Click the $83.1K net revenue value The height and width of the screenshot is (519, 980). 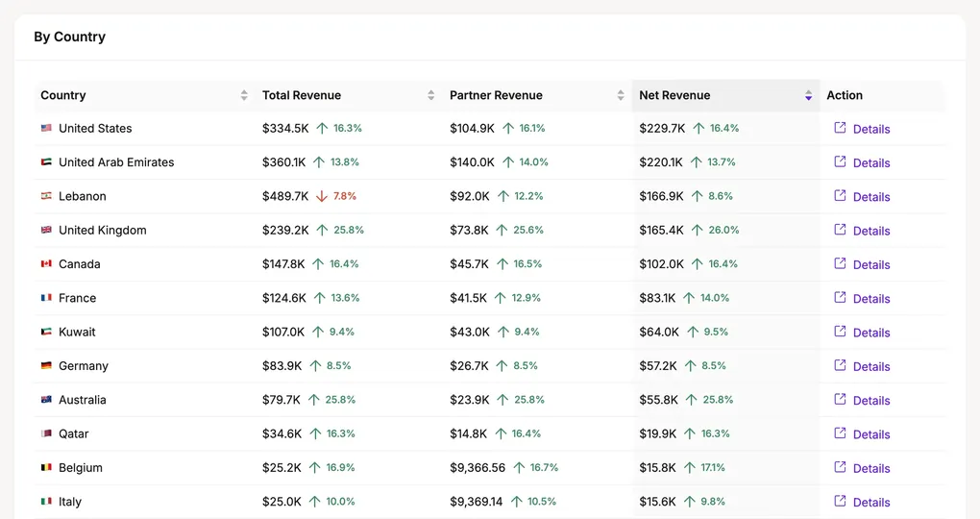click(657, 298)
